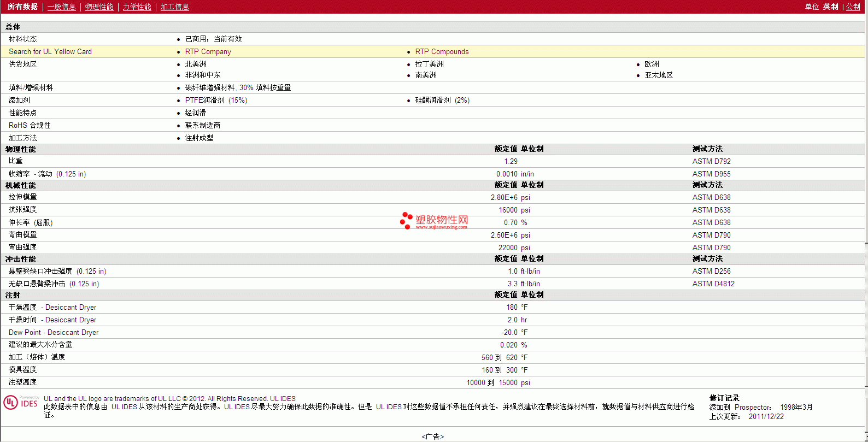Click the 注射成型 processing method
868x442 pixels.
coord(199,138)
